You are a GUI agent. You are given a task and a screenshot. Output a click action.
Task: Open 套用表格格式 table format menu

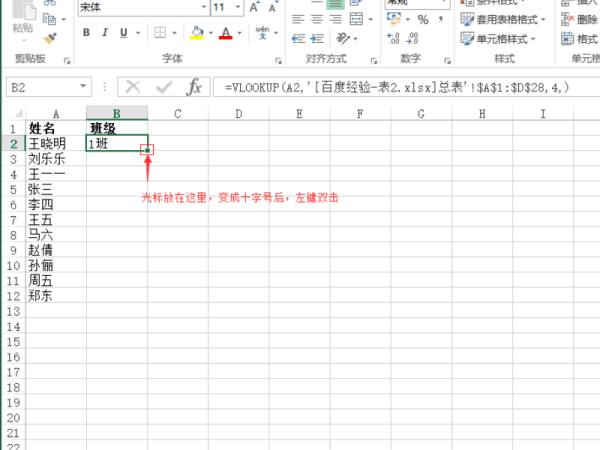point(503,19)
